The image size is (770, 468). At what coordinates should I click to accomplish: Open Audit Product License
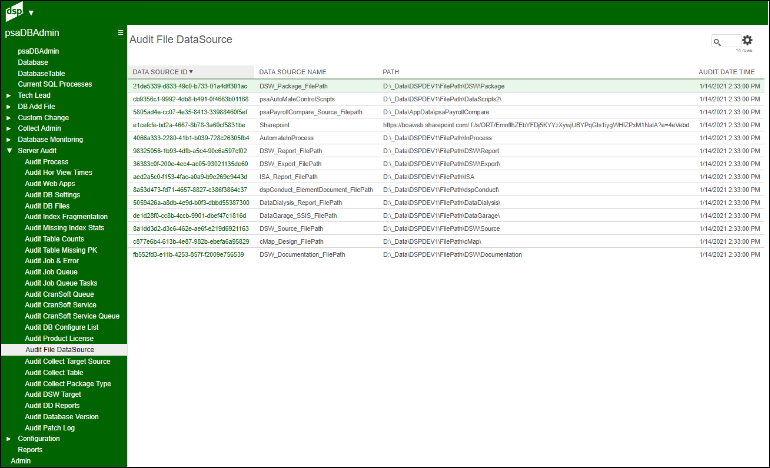tap(59, 338)
